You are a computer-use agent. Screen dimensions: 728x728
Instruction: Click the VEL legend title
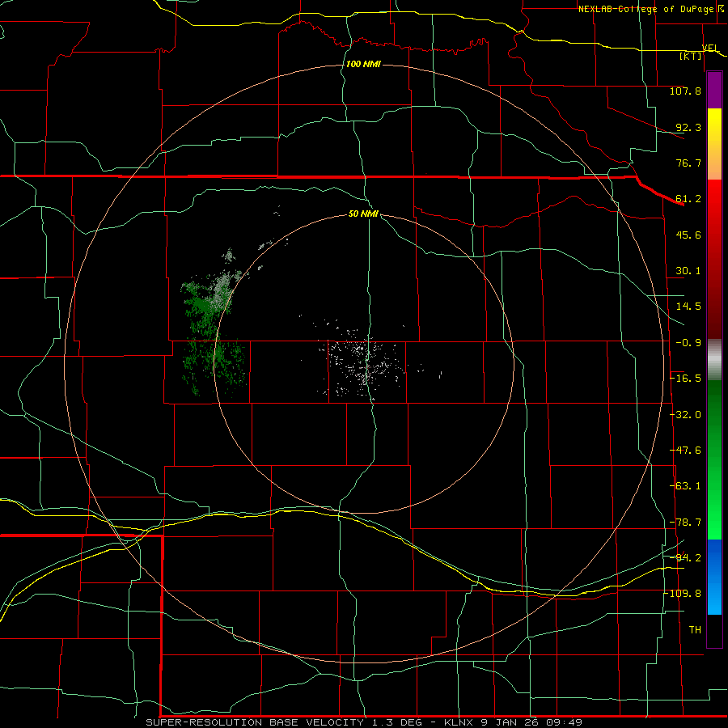coord(710,48)
